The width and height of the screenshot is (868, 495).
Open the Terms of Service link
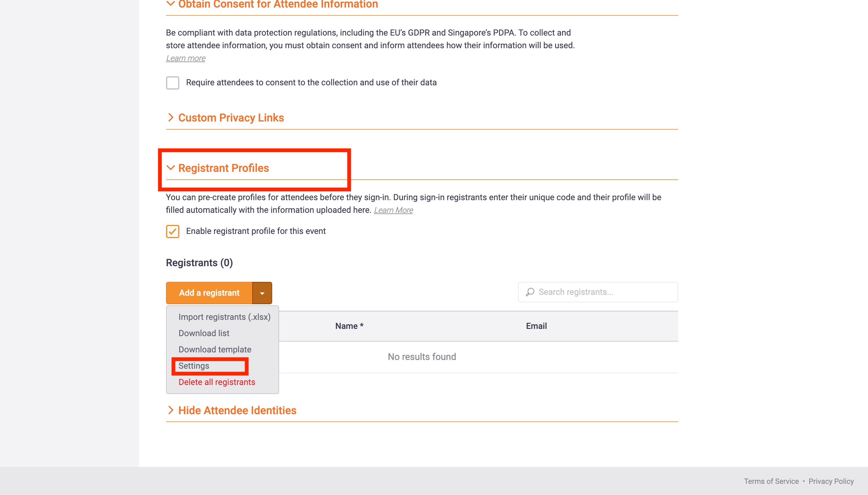(x=771, y=481)
